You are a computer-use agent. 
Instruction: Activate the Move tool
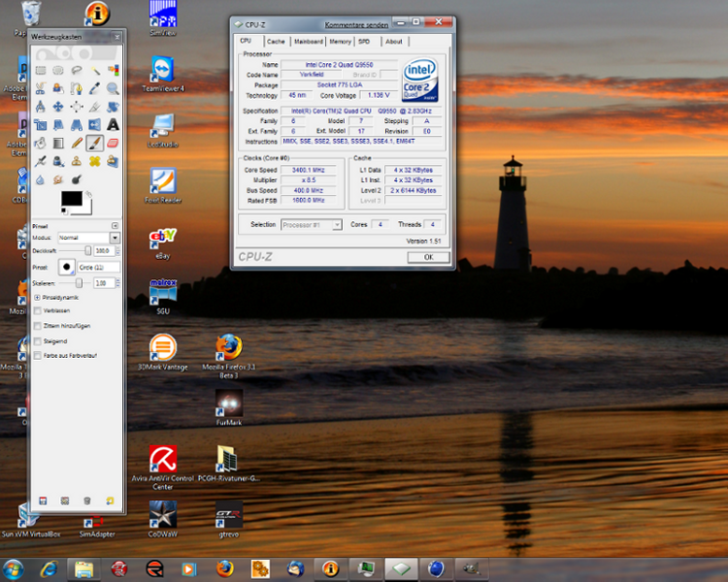point(58,107)
